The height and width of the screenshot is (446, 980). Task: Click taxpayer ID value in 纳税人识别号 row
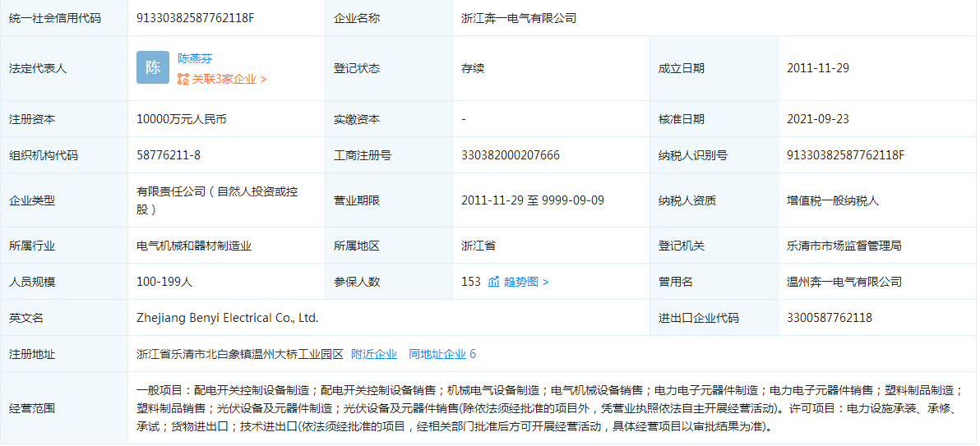pyautogui.click(x=846, y=155)
